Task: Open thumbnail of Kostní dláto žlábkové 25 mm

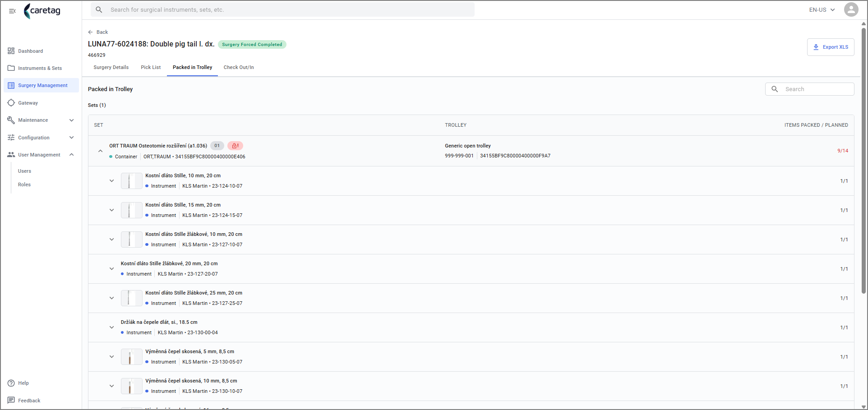Action: (131, 298)
